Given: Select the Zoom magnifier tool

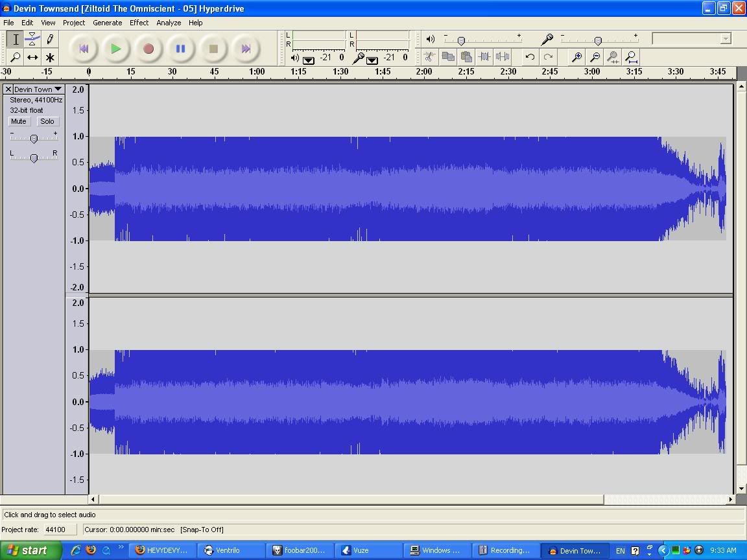Looking at the screenshot, I should pos(16,57).
